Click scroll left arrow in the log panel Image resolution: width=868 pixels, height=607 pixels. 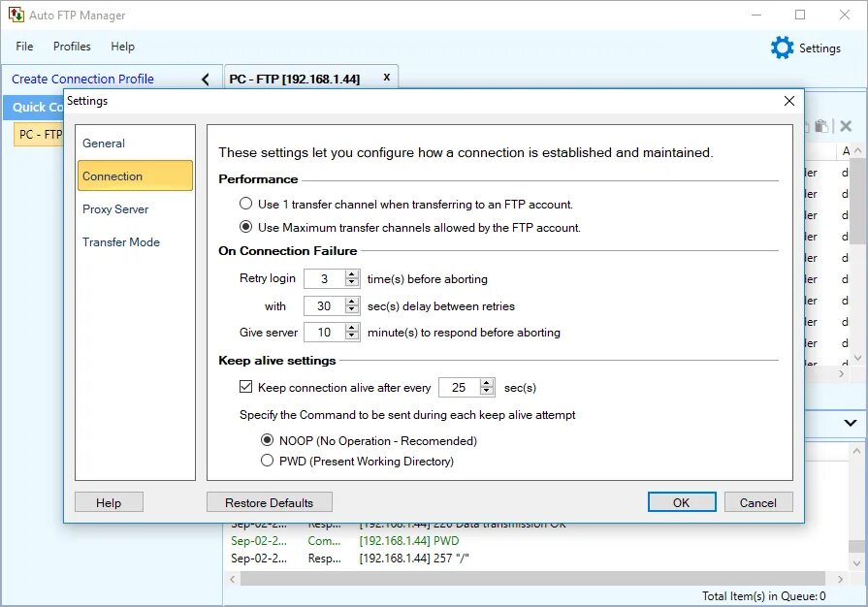point(233,579)
